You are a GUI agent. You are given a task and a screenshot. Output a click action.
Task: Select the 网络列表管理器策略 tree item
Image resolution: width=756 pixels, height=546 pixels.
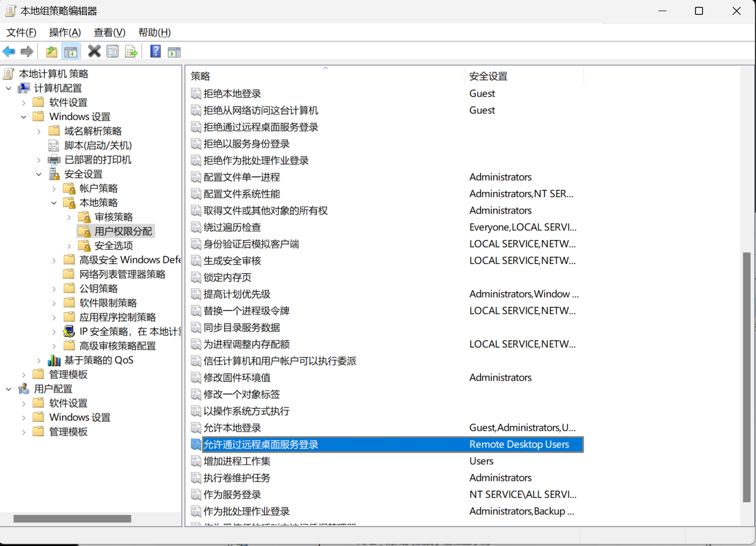[122, 274]
